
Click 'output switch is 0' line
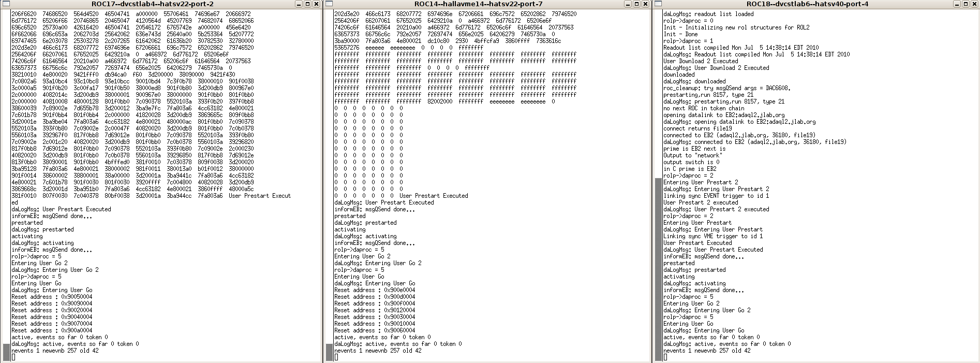tap(691, 162)
